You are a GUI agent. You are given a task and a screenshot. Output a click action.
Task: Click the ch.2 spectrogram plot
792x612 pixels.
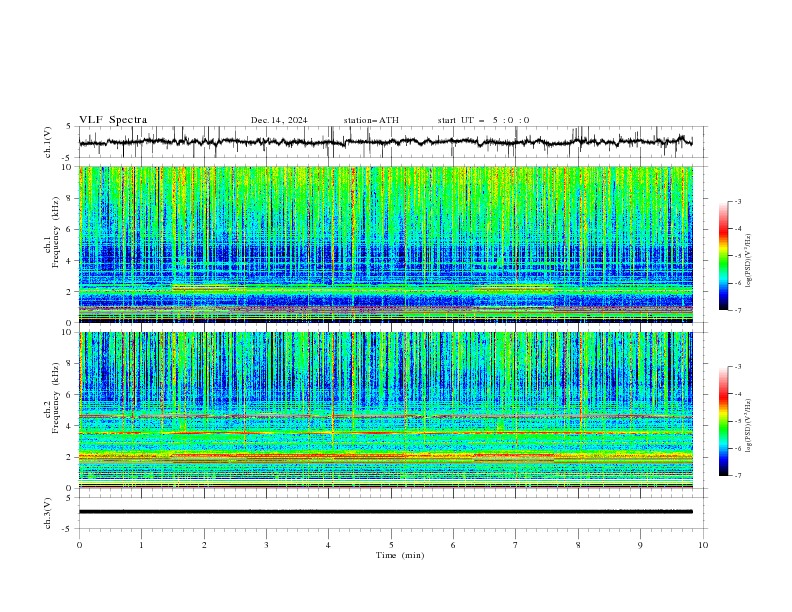(x=386, y=410)
